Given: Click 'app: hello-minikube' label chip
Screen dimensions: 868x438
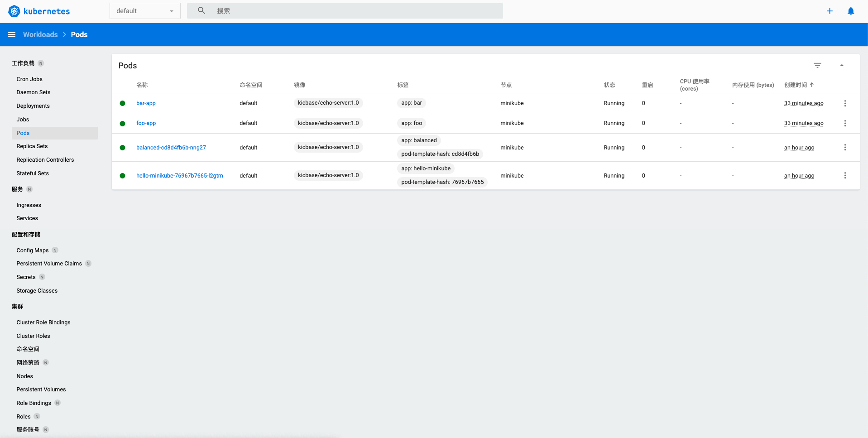Looking at the screenshot, I should [426, 168].
